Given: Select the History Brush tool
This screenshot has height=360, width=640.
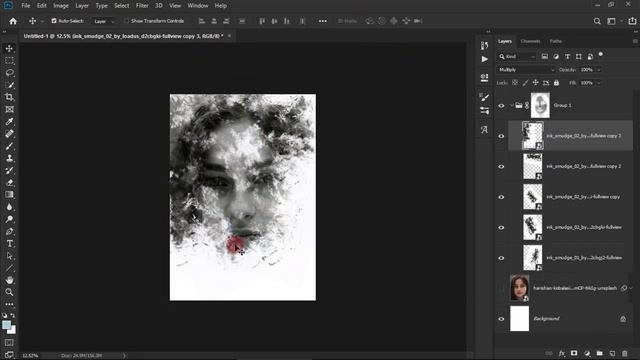Looking at the screenshot, I should pos(9,171).
